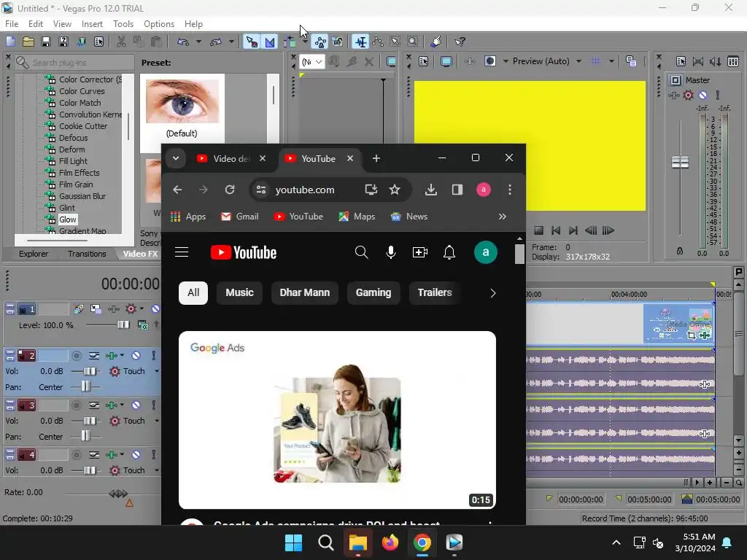Arm audio track 2 for record
The image size is (747, 560).
coord(76,356)
